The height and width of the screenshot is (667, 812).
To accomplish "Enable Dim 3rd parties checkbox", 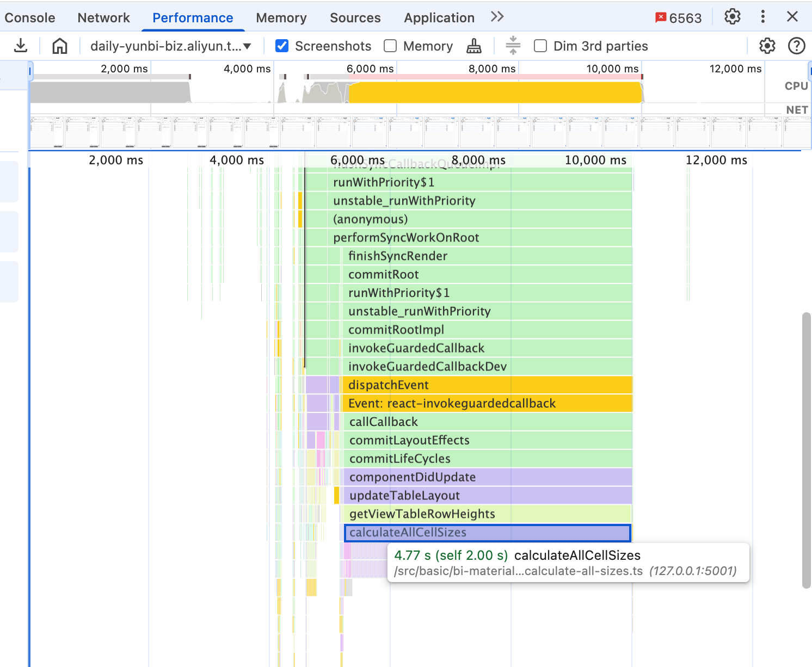I will coord(540,46).
